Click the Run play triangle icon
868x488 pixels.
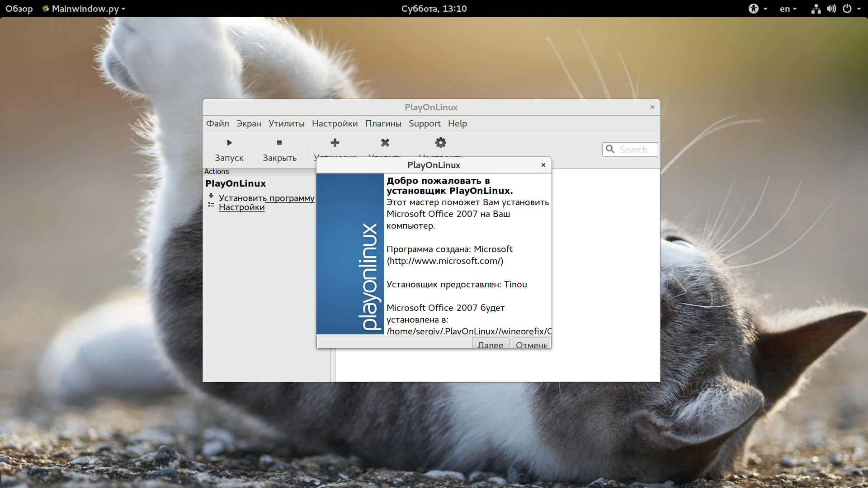point(229,143)
